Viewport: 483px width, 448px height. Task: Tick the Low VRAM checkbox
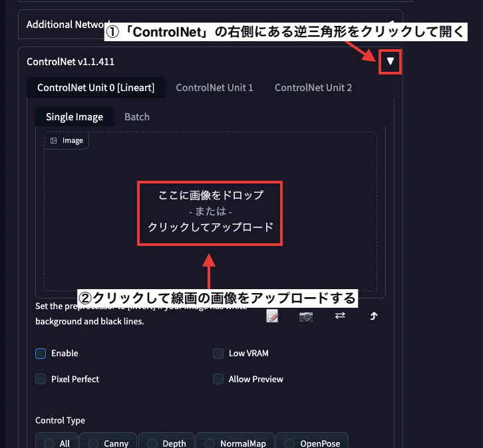pyautogui.click(x=218, y=354)
